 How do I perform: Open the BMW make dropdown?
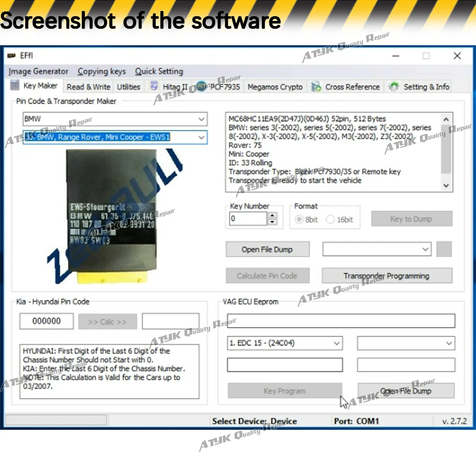201,119
